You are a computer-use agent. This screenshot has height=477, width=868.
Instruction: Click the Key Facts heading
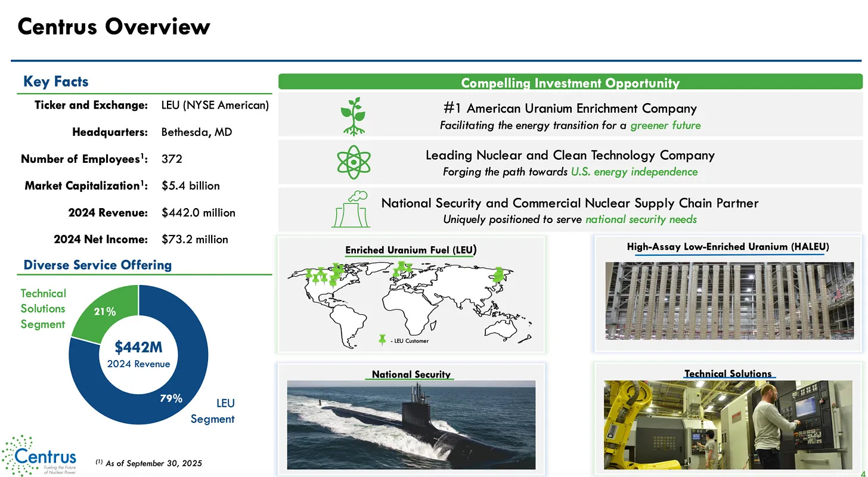[x=55, y=82]
